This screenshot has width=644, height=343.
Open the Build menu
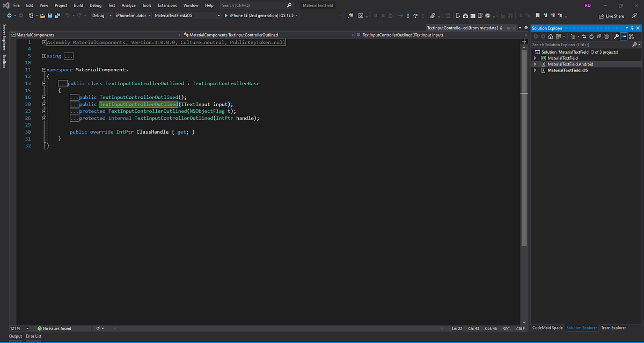pos(78,5)
